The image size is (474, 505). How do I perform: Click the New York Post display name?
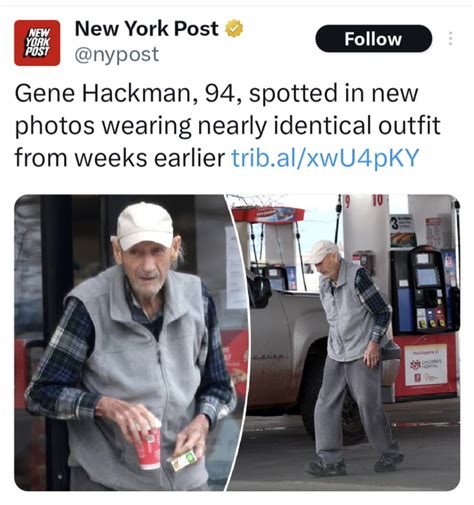tap(147, 29)
